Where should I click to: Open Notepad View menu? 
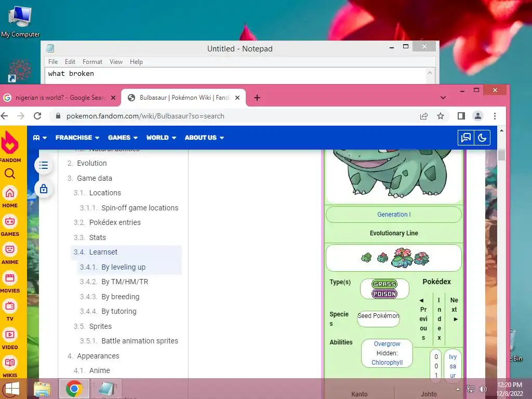(x=116, y=62)
